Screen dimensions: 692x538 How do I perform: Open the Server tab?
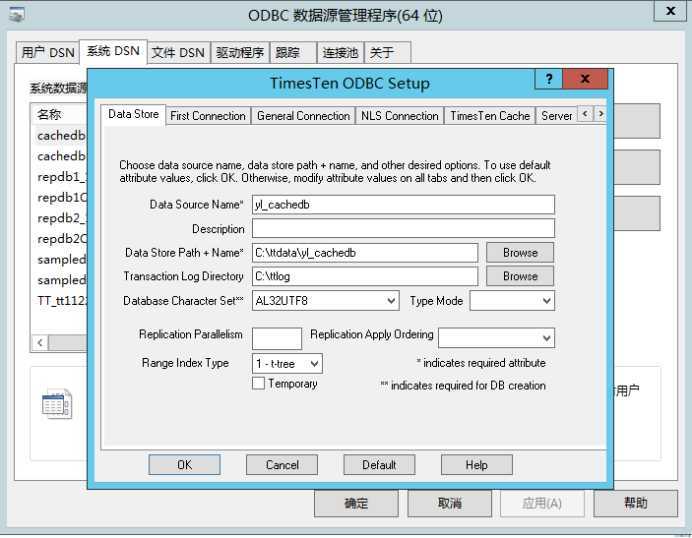pos(557,116)
